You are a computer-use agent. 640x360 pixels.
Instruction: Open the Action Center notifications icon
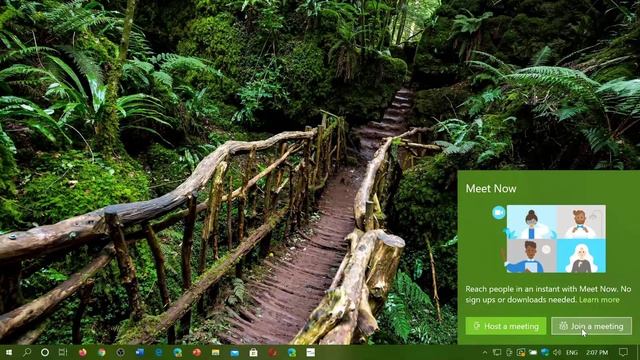point(623,352)
